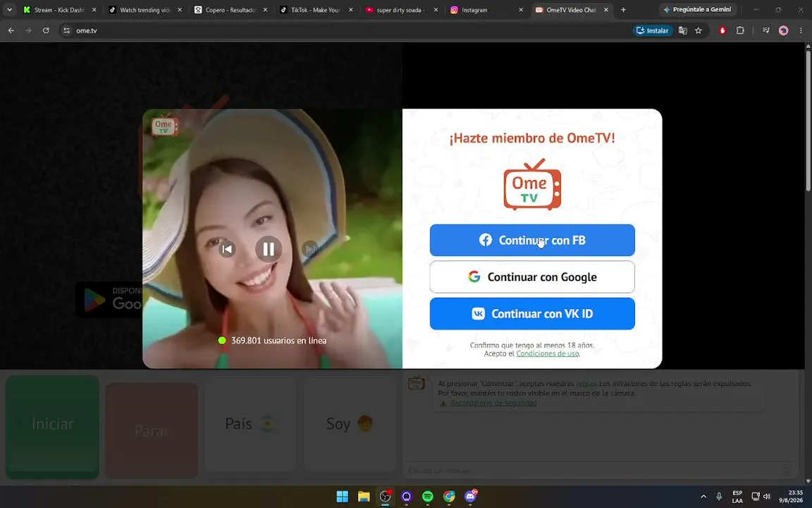Switch to the Watch trending videos tab
The image size is (812, 508).
pos(145,10)
